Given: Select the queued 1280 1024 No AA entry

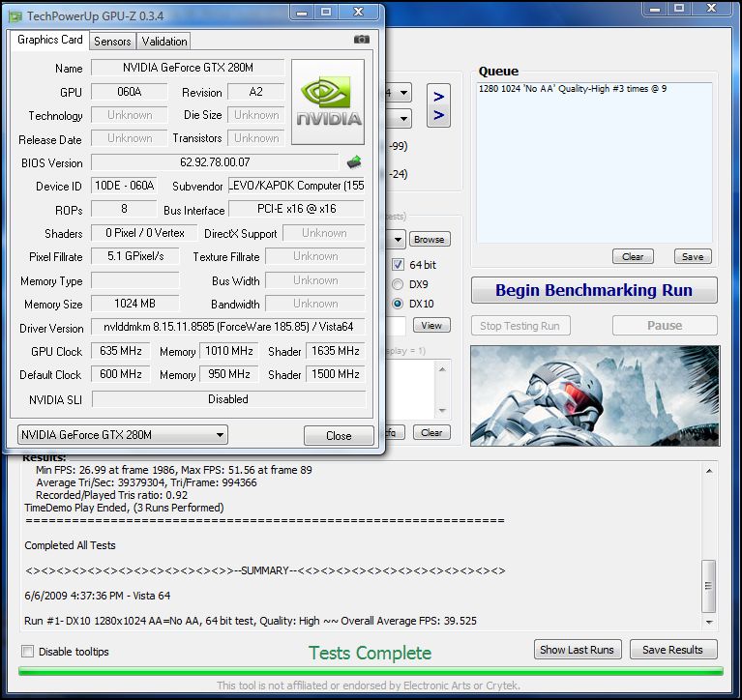Looking at the screenshot, I should [573, 89].
